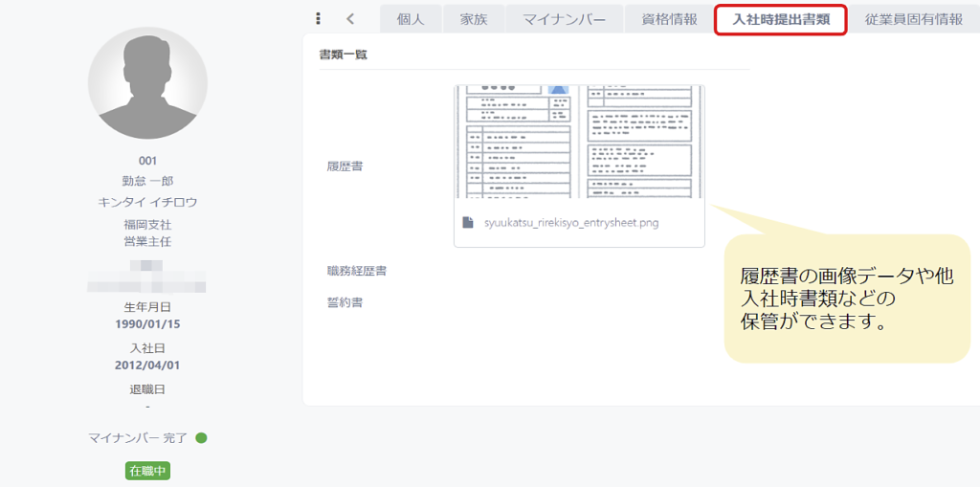The height and width of the screenshot is (487, 980).
Task: Click the 福岡支社 branch text
Action: [147, 225]
